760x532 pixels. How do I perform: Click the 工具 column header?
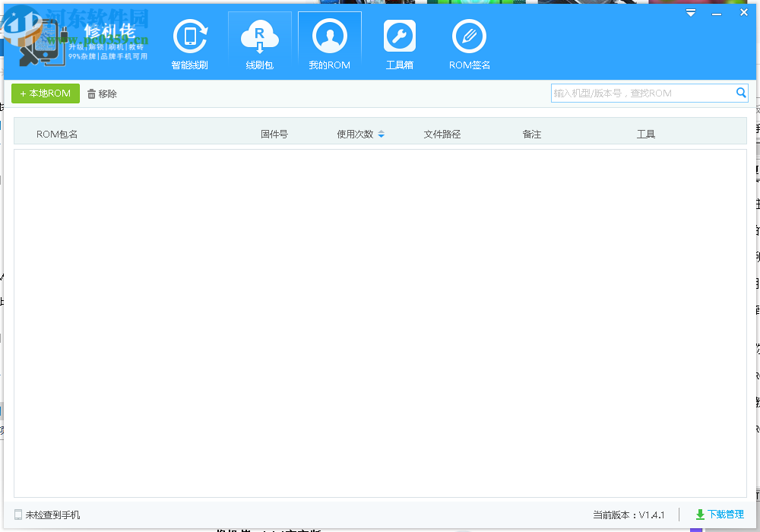point(645,135)
